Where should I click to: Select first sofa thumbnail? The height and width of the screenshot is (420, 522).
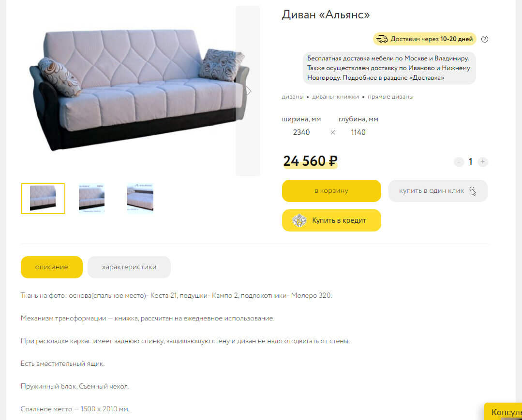pos(43,199)
